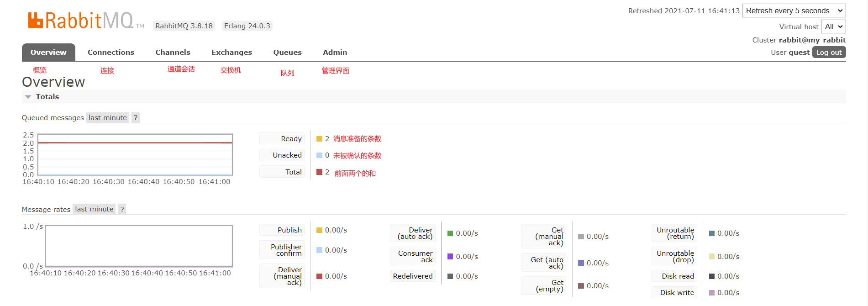Click the Get (empty) brown swatch
This screenshot has height=306, width=868.
click(581, 286)
